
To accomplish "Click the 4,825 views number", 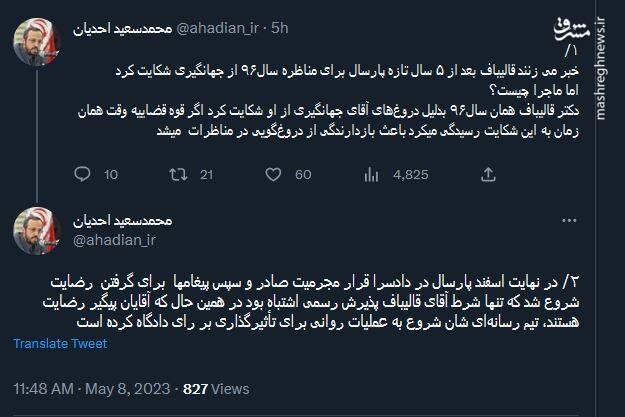I will tap(411, 176).
